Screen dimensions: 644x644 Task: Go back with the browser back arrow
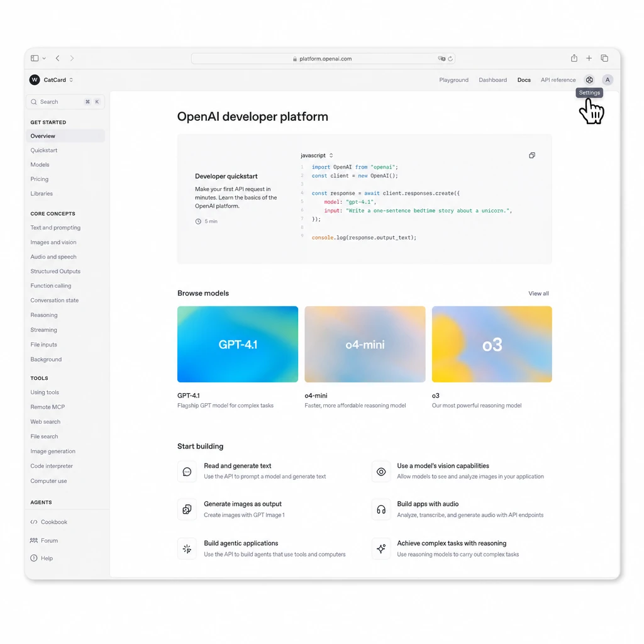click(x=57, y=58)
